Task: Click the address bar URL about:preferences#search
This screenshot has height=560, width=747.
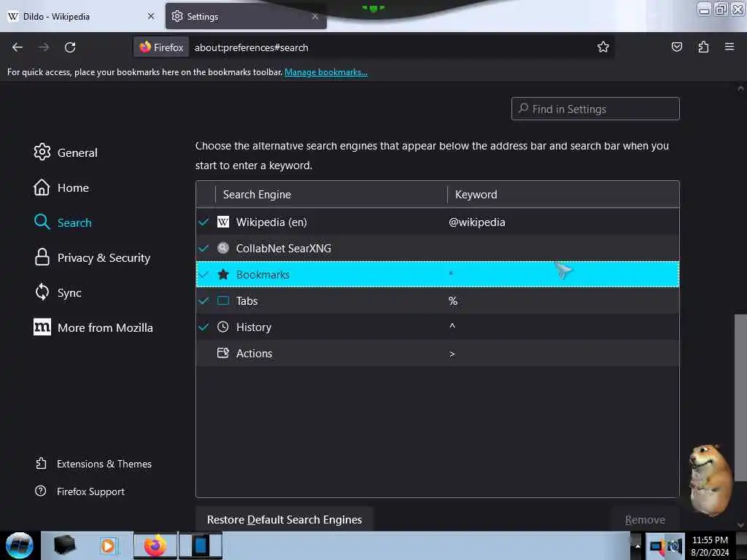Action: pos(251,47)
